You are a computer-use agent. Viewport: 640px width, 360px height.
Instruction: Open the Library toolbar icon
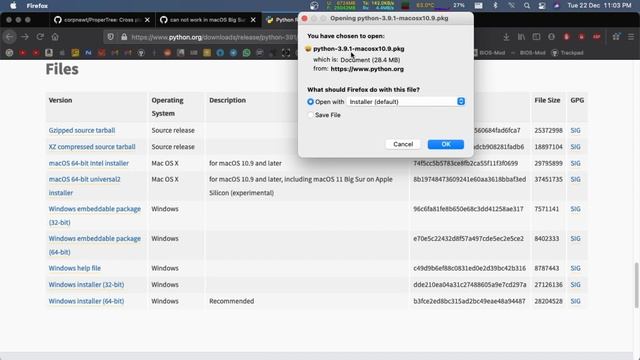[x=521, y=37]
